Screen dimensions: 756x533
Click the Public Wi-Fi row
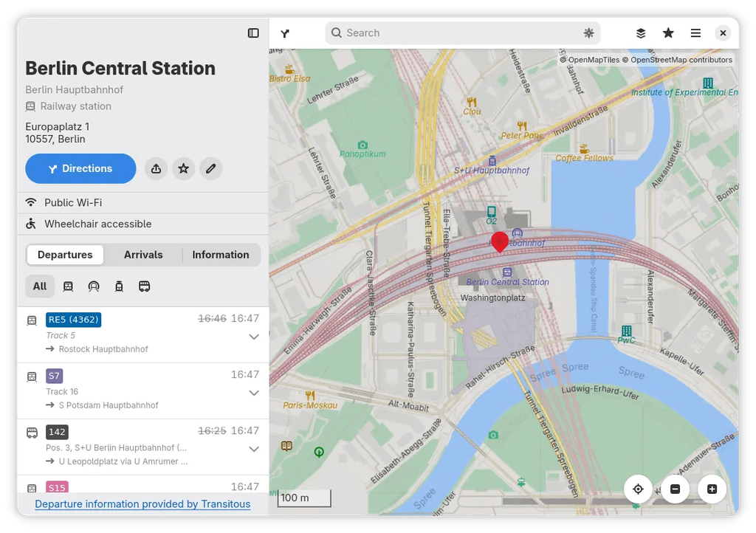pyautogui.click(x=143, y=203)
